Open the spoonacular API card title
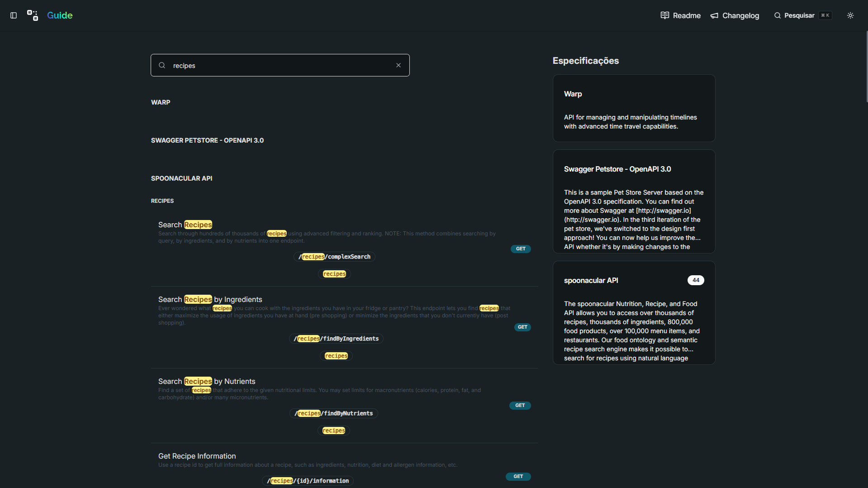This screenshot has height=488, width=868. 591,280
